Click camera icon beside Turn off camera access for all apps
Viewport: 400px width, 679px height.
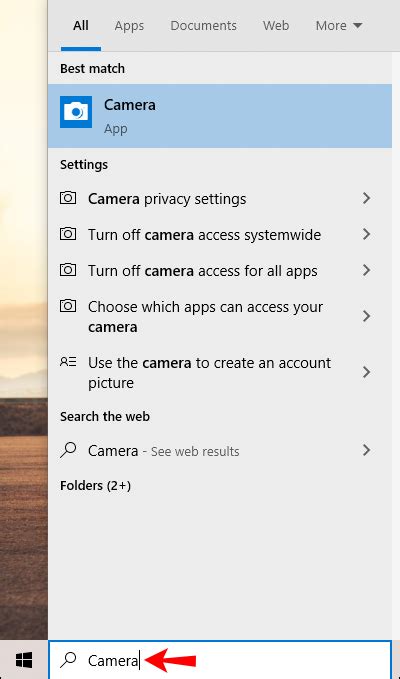(x=68, y=270)
